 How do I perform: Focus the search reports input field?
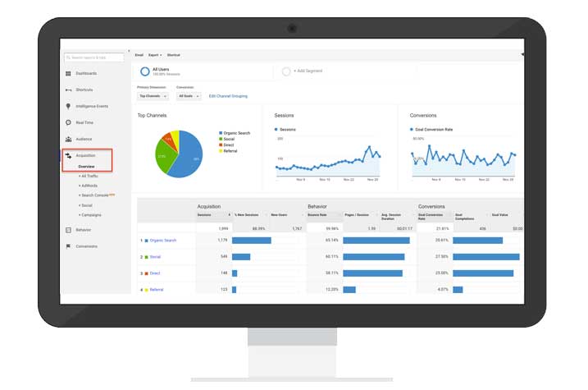[x=94, y=57]
